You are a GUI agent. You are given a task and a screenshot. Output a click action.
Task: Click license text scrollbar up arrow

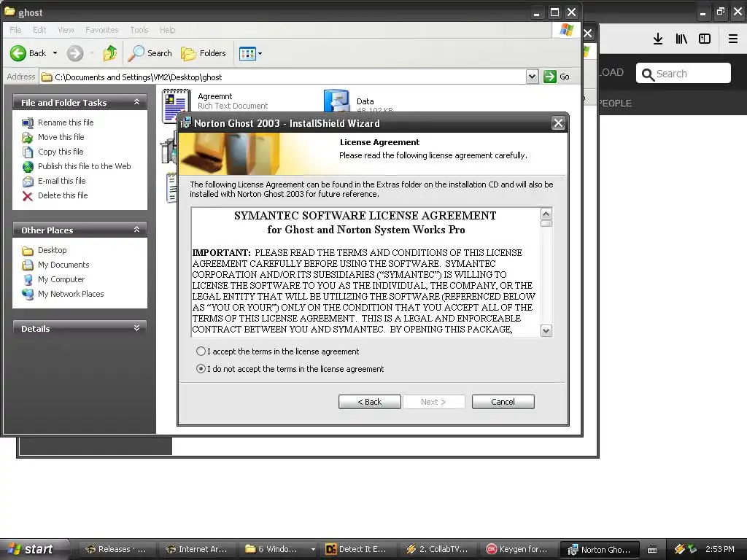[x=546, y=214]
